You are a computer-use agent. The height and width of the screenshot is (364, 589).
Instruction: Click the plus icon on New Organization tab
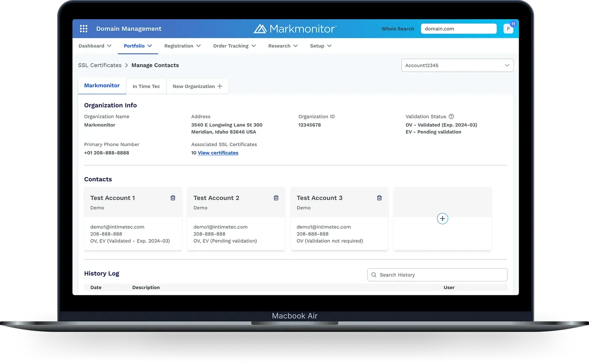pyautogui.click(x=220, y=86)
